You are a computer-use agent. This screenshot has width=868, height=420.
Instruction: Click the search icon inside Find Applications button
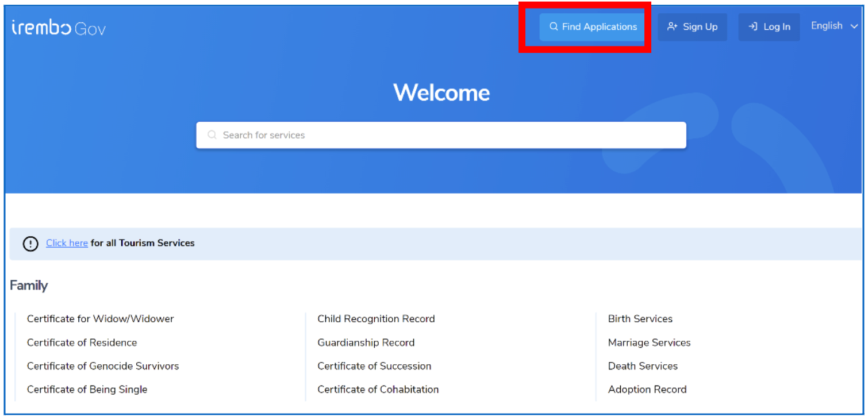(x=554, y=26)
